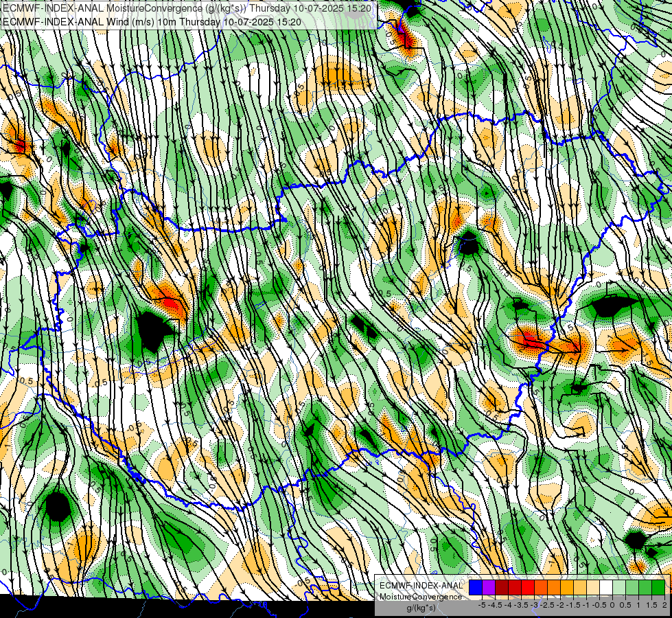Image resolution: width=672 pixels, height=618 pixels.
Task: Click 'ECMWF-INDEX-ANAL' label in the legend box
Action: [x=421, y=586]
